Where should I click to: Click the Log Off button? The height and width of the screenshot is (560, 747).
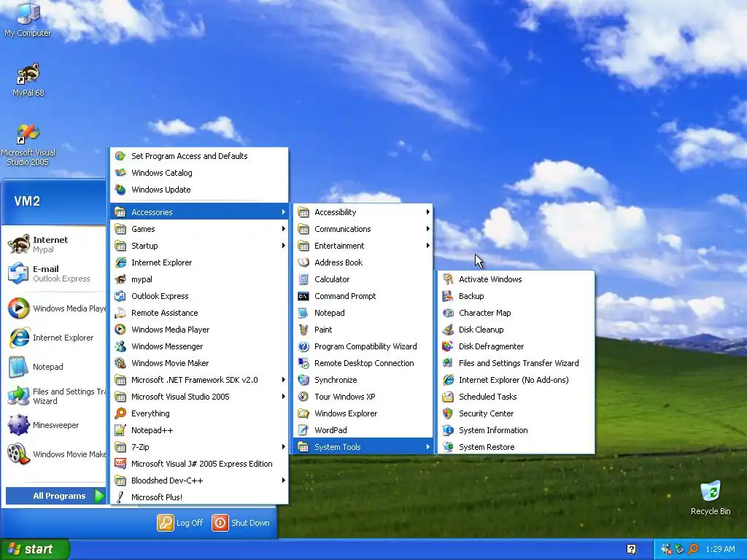coord(180,523)
